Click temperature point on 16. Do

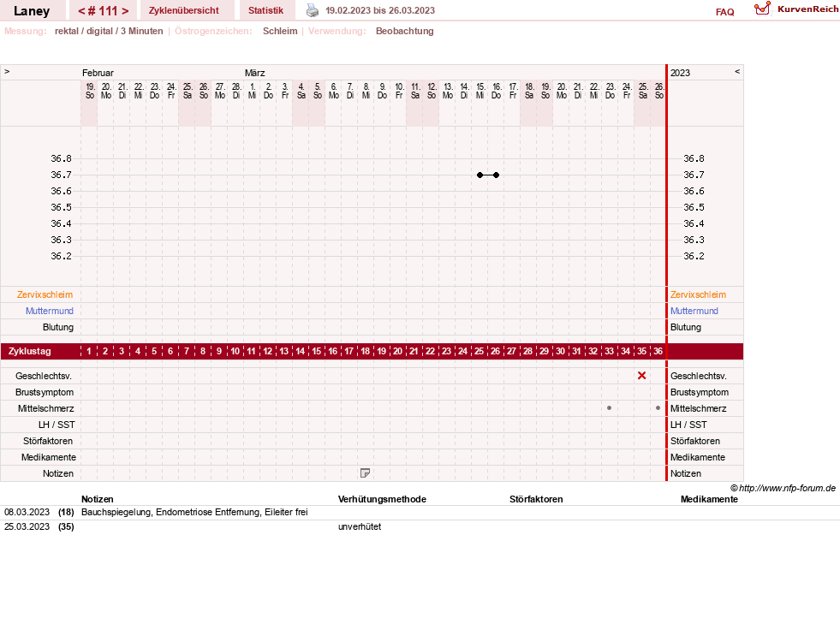pyautogui.click(x=496, y=175)
